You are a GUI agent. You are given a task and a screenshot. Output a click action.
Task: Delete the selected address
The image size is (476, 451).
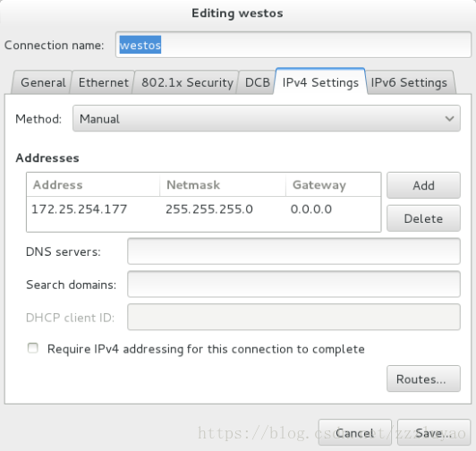pos(423,218)
